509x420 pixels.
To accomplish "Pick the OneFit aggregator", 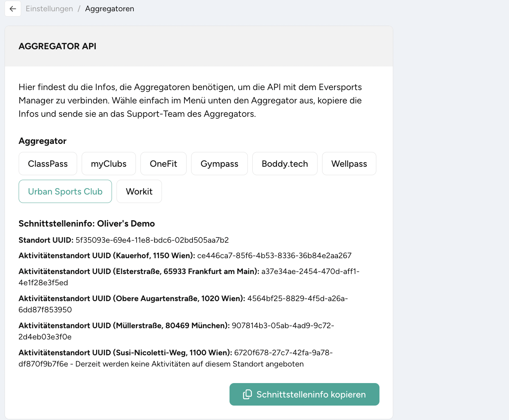I will (163, 164).
